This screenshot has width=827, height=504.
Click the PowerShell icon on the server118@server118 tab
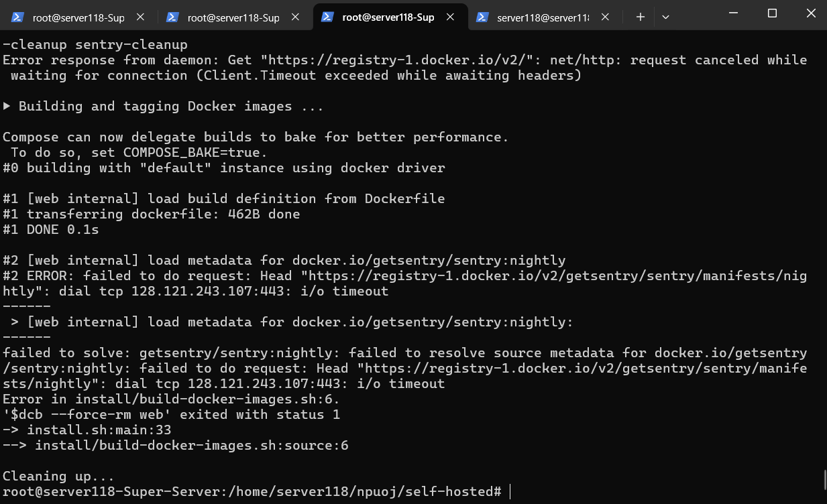pos(482,17)
